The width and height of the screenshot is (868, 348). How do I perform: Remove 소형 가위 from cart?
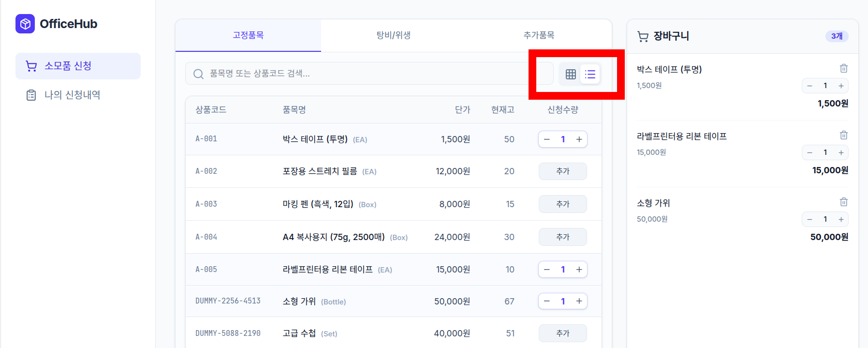[844, 202]
